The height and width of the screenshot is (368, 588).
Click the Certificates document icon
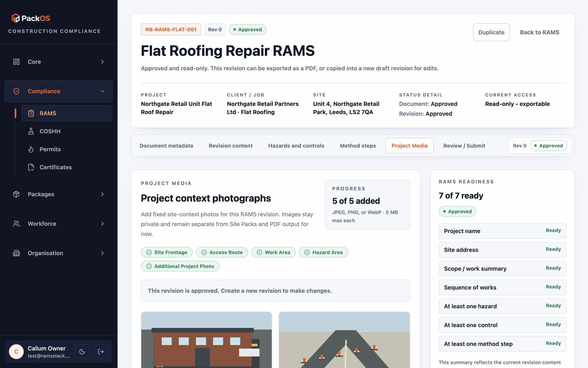[31, 167]
